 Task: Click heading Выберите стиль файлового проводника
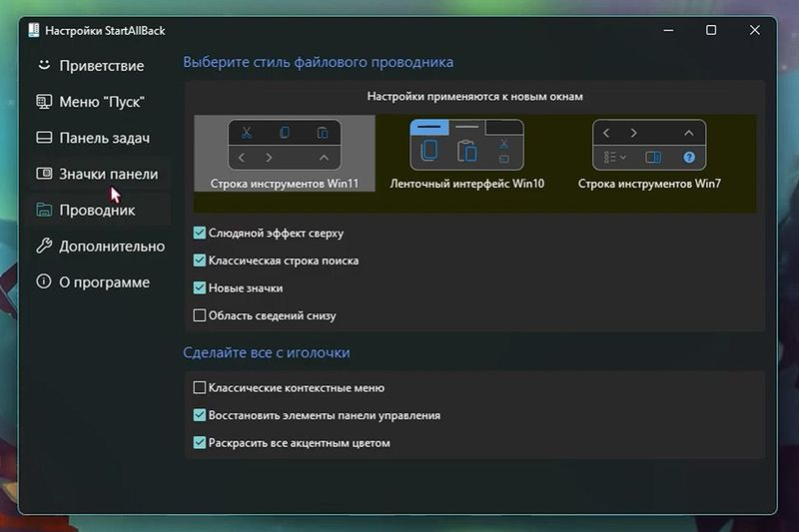[x=318, y=62]
